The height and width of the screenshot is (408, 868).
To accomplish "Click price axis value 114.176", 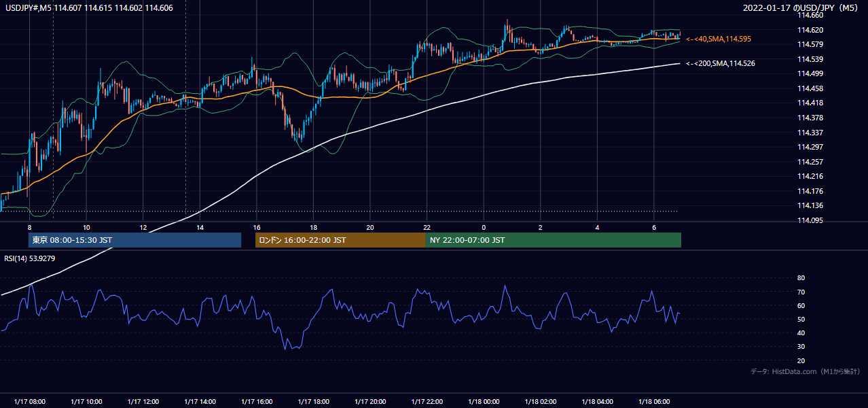I will (x=812, y=191).
